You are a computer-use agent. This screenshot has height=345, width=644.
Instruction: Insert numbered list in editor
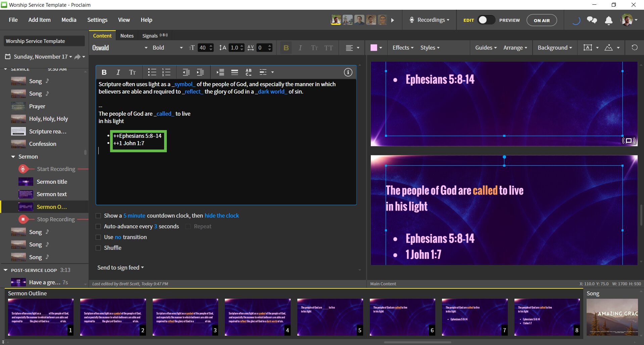(x=166, y=72)
